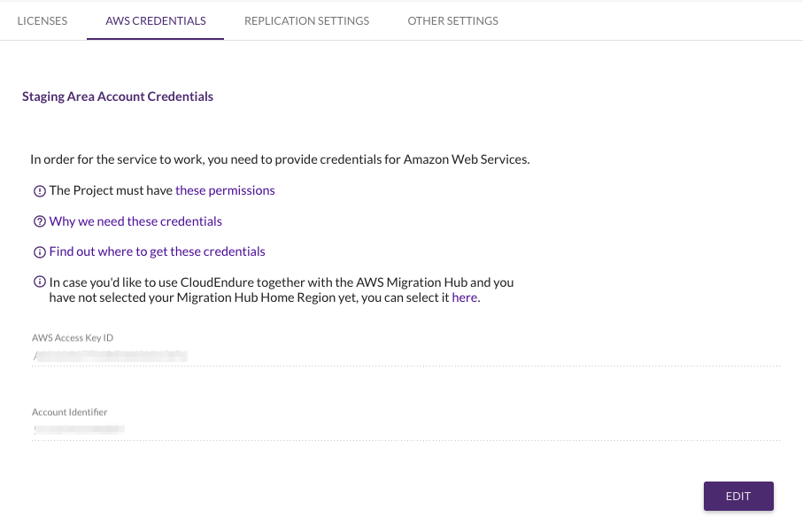This screenshot has height=532, width=803.
Task: Open the "Find out where to get these credentials" link
Action: 157,251
